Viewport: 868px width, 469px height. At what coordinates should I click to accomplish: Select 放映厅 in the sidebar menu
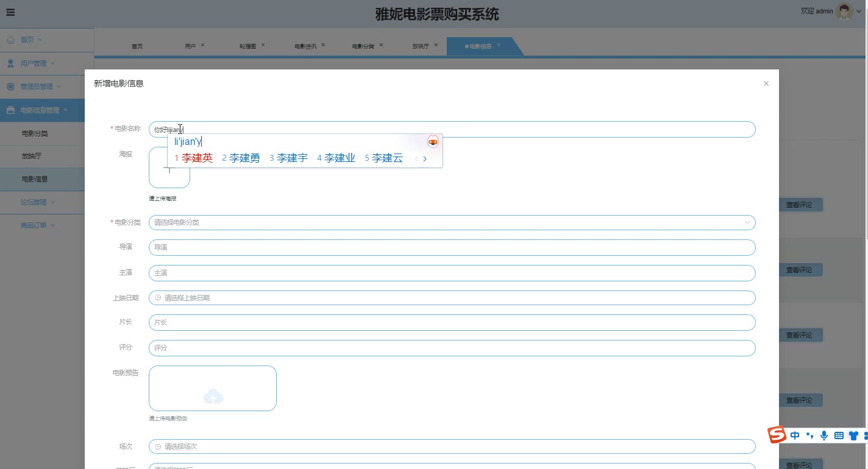[x=32, y=156]
